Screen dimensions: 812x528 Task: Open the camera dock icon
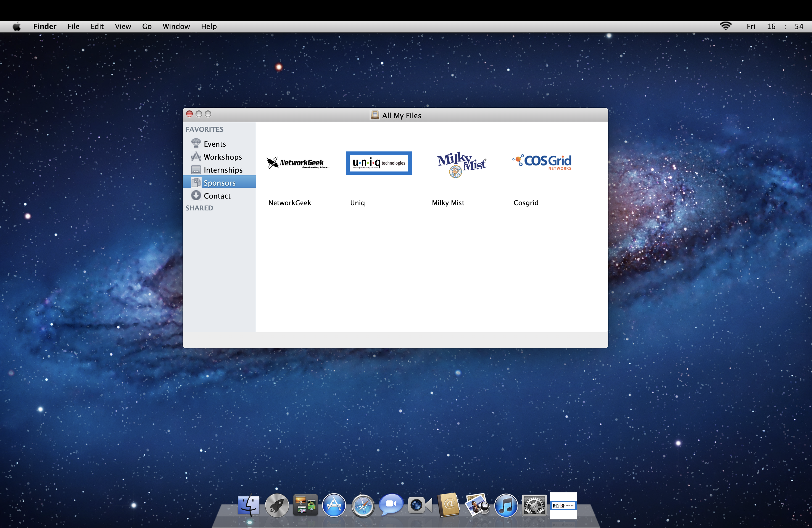420,505
